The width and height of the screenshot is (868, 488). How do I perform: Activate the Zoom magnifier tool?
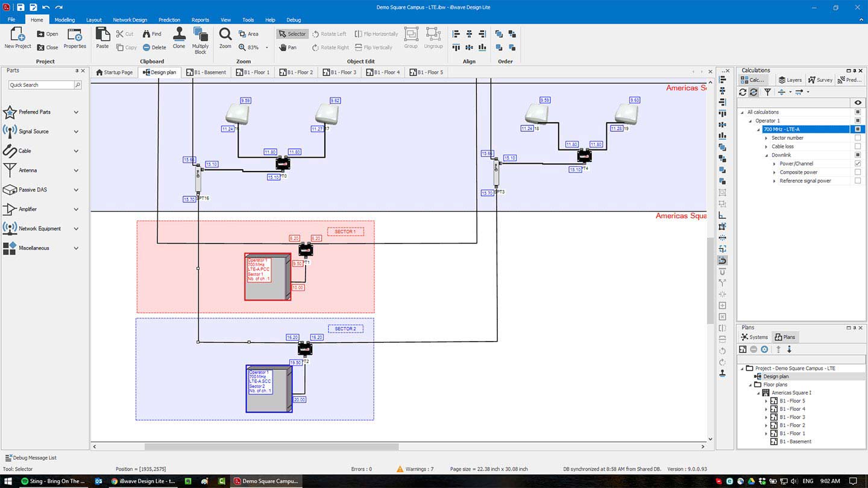coord(225,35)
